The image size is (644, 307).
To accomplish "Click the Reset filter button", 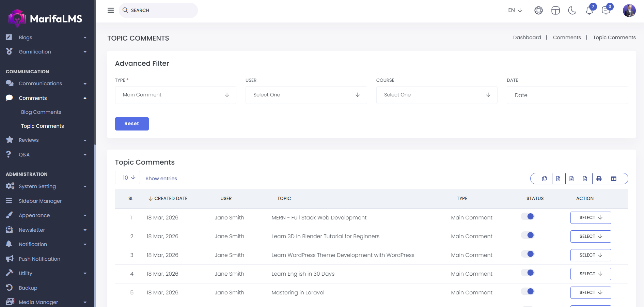I will [x=132, y=124].
